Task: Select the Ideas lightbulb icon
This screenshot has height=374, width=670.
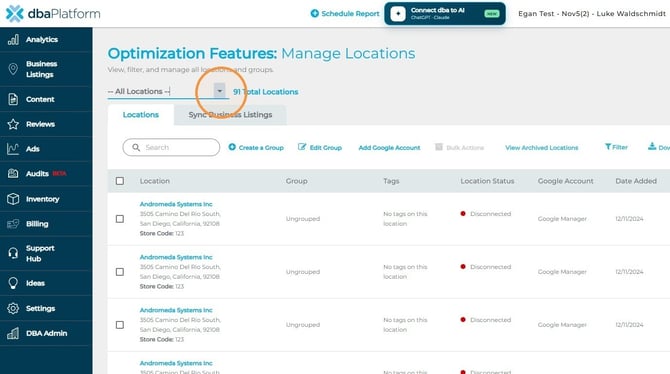Action: pos(13,283)
